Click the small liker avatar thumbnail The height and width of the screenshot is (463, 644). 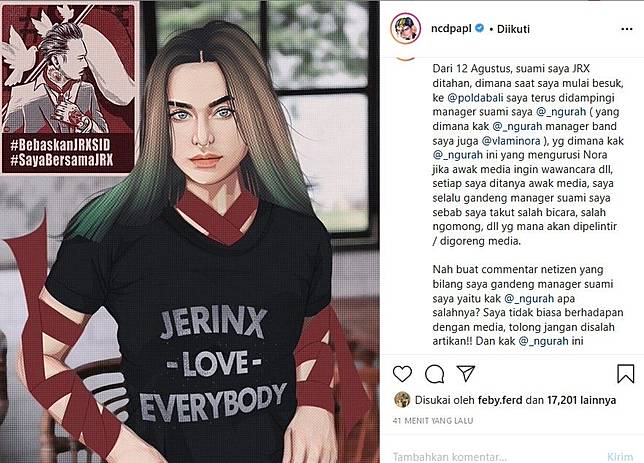[402, 400]
